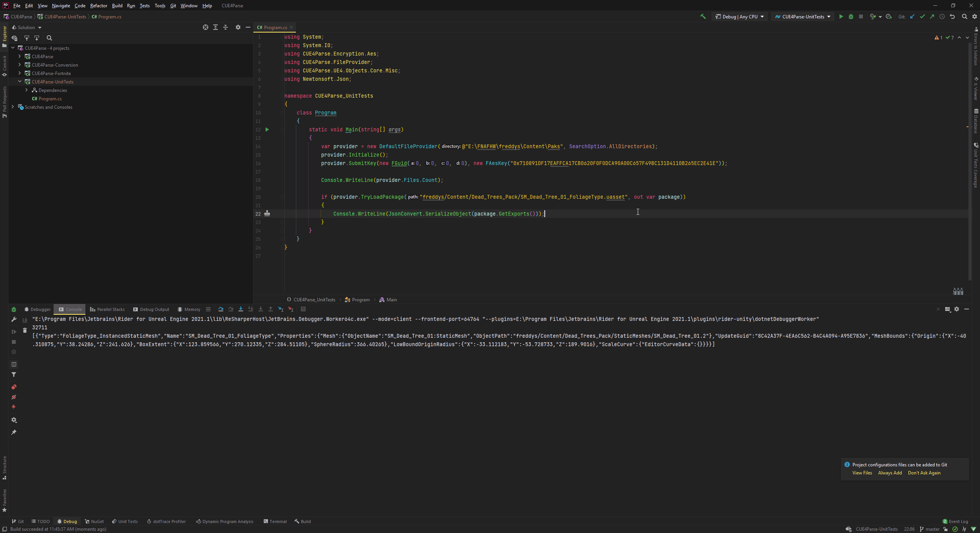Image resolution: width=980 pixels, height=533 pixels.
Task: Mute breakpoints in the debugger sidebar
Action: [14, 397]
